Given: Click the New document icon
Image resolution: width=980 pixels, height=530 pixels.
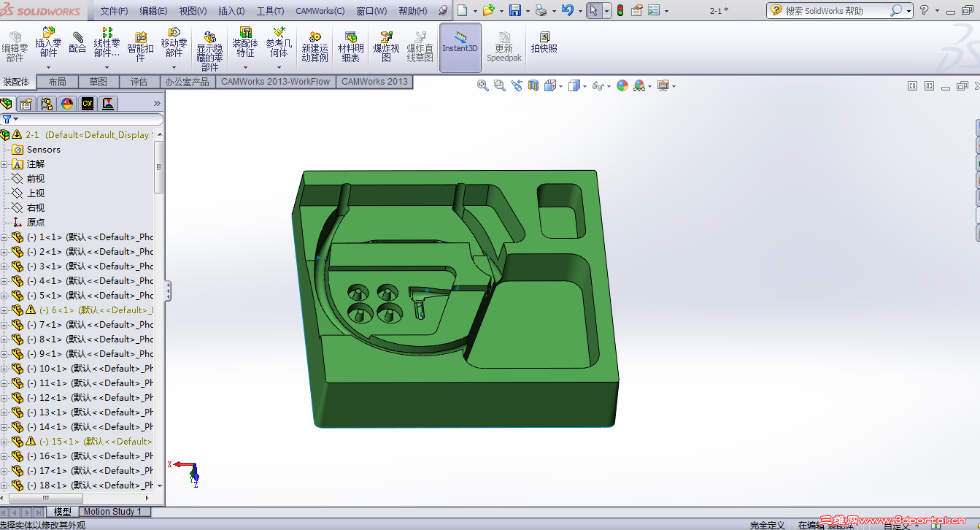Looking at the screenshot, I should [462, 10].
